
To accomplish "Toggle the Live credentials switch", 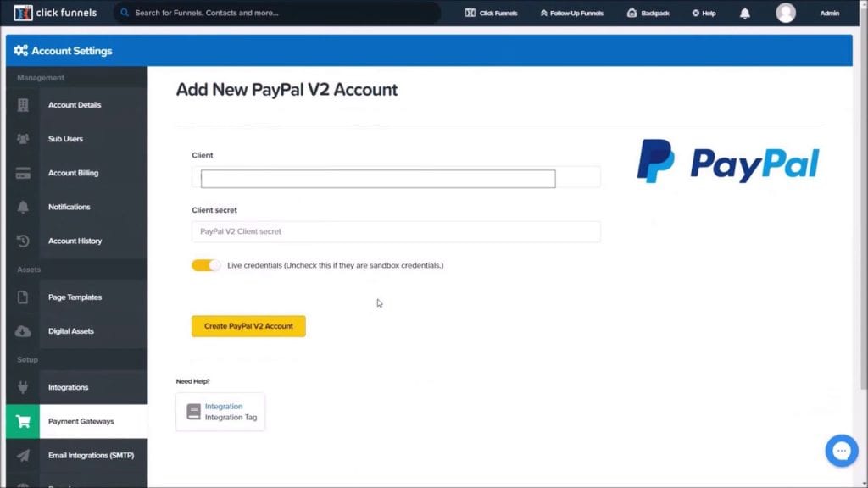I will (x=206, y=265).
